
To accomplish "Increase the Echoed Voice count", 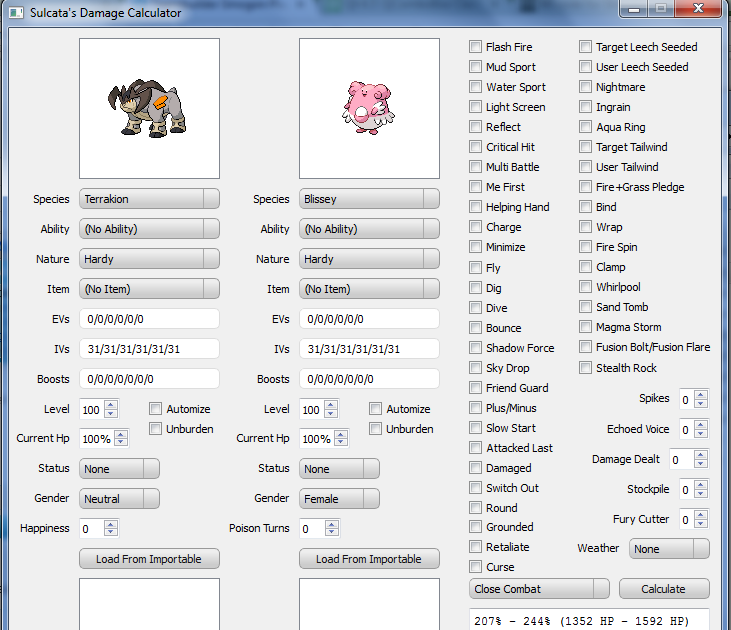I will coord(701,425).
